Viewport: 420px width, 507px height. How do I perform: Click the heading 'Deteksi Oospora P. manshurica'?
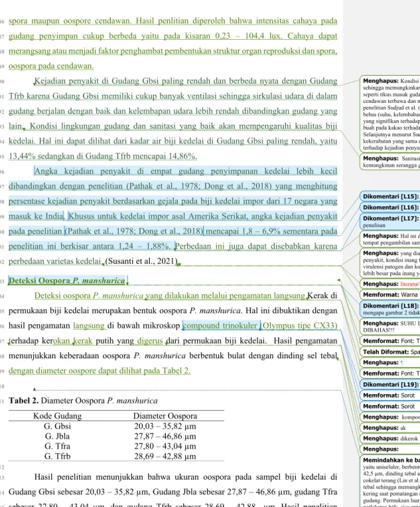(x=66, y=281)
